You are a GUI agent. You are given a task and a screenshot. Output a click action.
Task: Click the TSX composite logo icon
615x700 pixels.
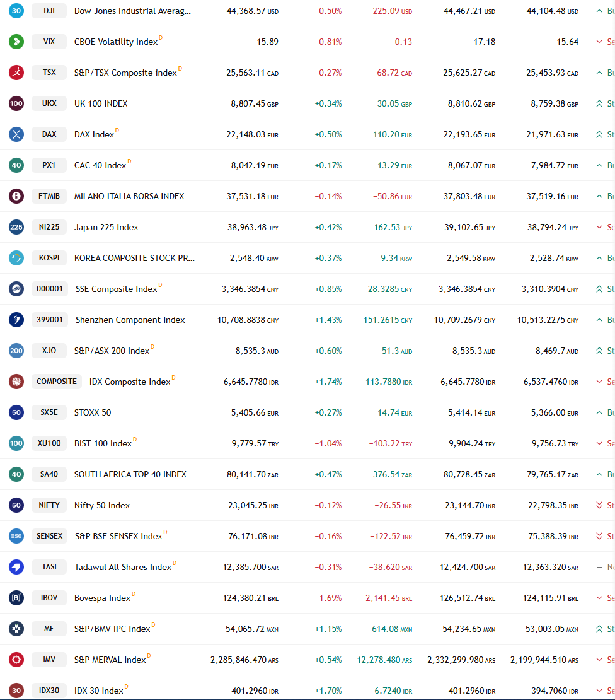pyautogui.click(x=16, y=73)
